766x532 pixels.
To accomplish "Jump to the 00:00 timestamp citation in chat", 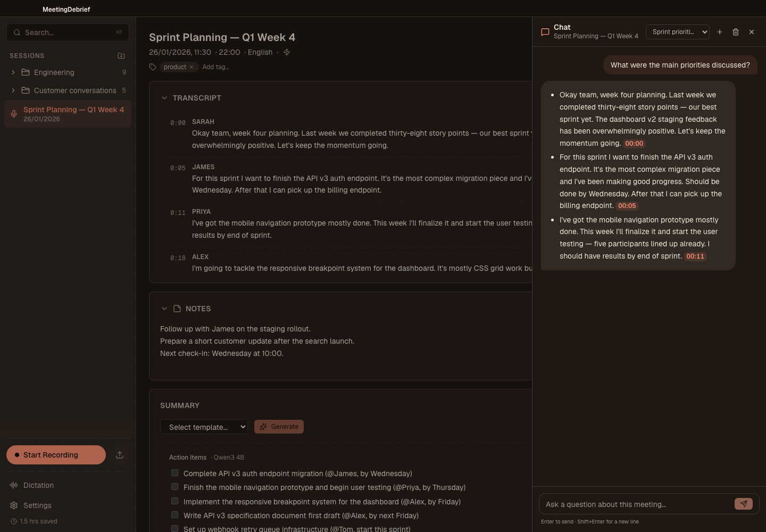I will click(634, 144).
